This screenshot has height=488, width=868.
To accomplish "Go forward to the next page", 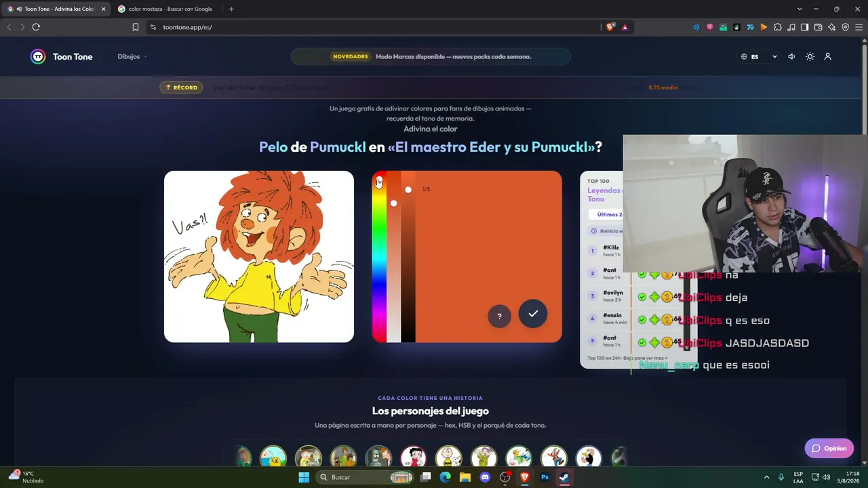I will 22,27.
